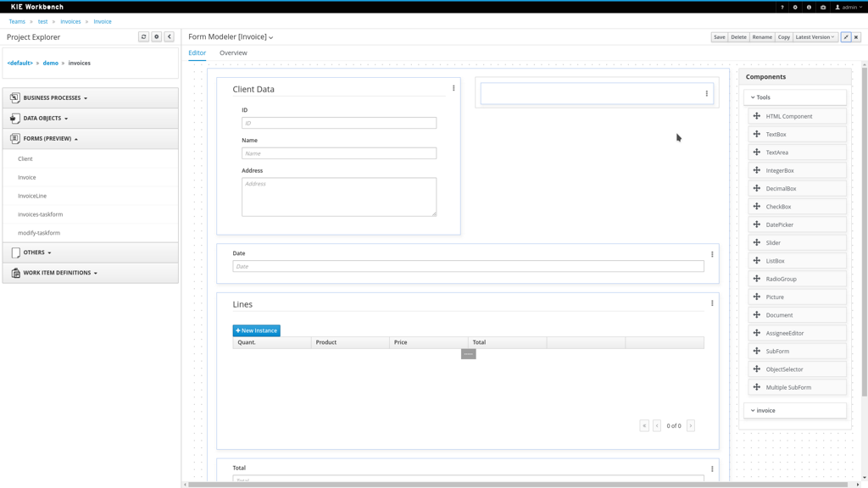Refresh the Project Explorer
The image size is (868, 488).
point(143,37)
